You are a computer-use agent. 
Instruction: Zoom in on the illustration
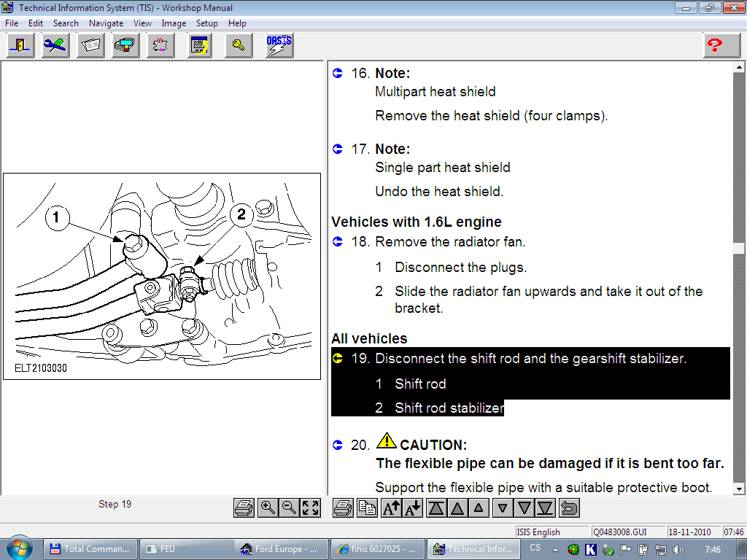point(268,507)
